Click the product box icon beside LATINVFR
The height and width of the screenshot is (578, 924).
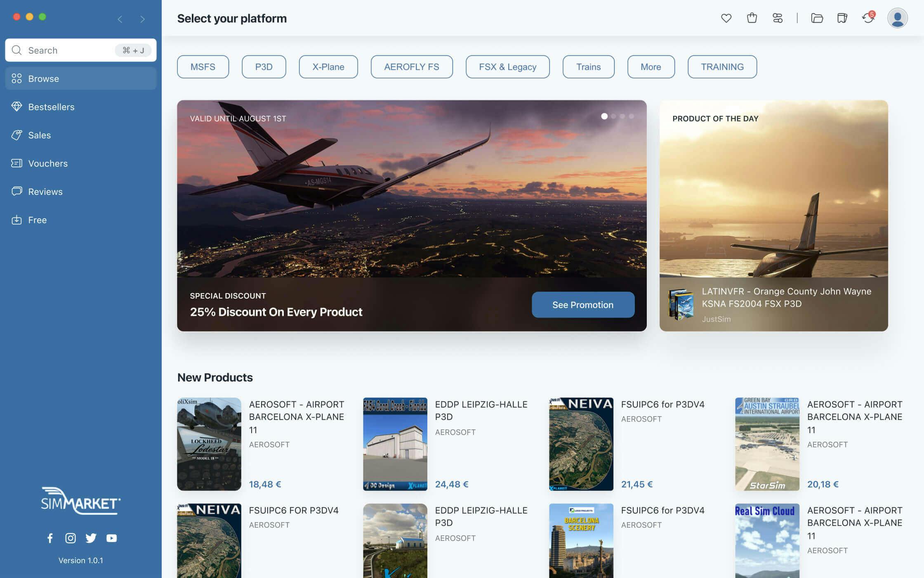[x=681, y=304]
